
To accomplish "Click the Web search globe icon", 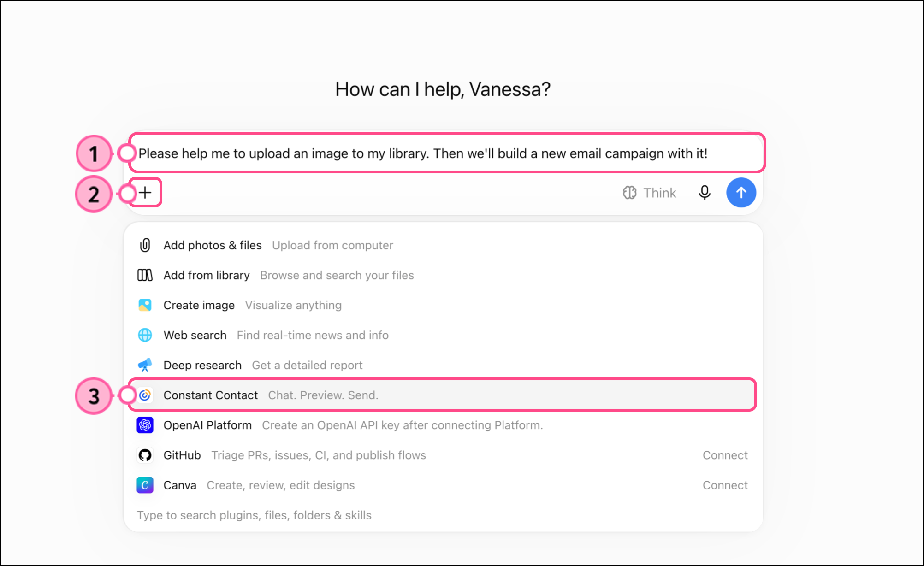I will 145,335.
